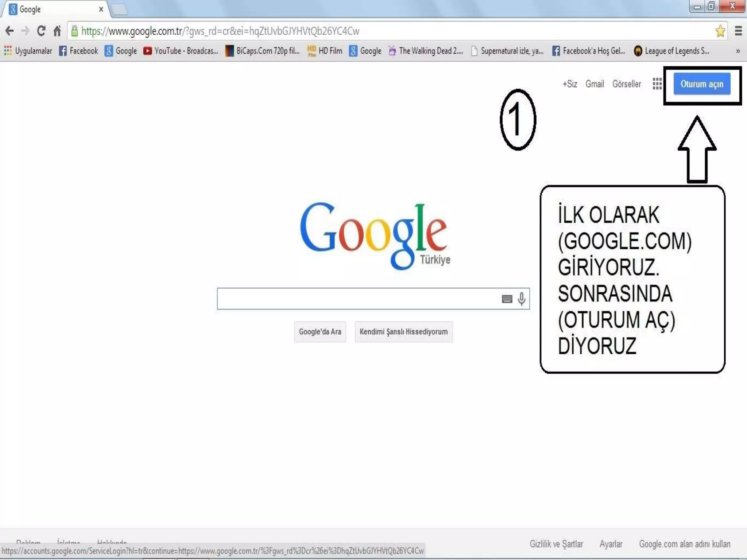The image size is (747, 560).
Task: Go to the browser home page
Action: pyautogui.click(x=57, y=31)
